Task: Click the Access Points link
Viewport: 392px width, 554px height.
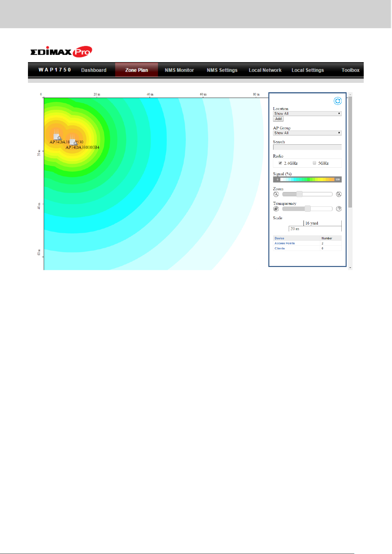Action: click(x=284, y=243)
